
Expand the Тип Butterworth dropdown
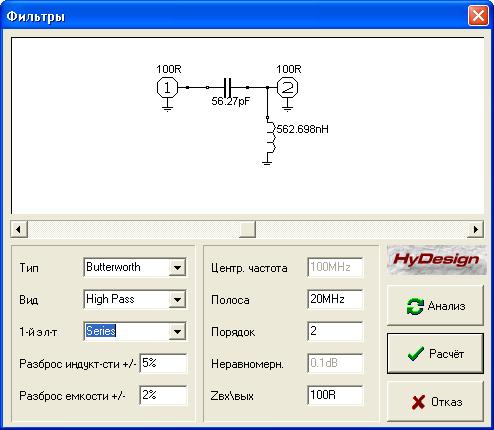pyautogui.click(x=177, y=267)
